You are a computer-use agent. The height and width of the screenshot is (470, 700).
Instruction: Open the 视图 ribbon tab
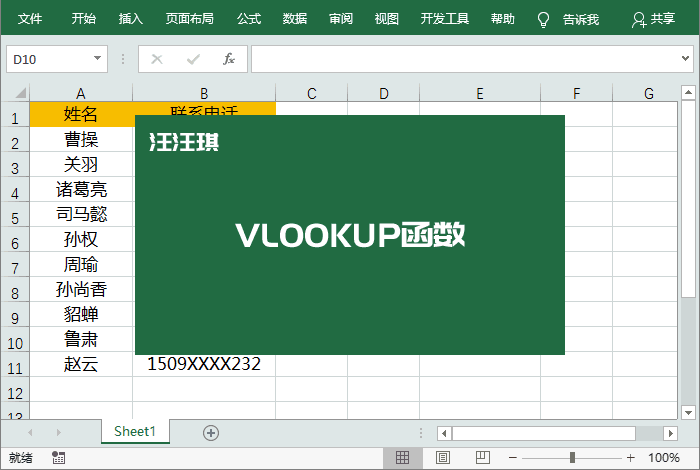click(x=386, y=19)
